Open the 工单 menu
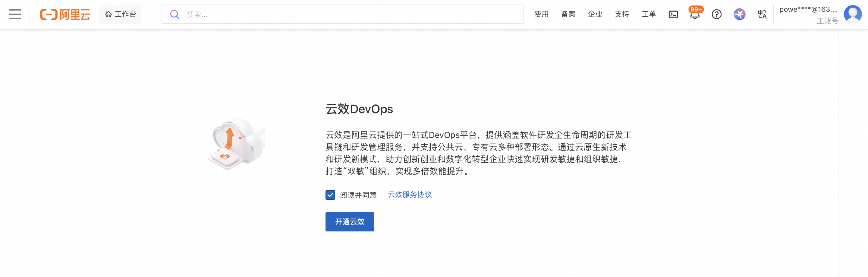The image size is (868, 277). [x=649, y=14]
